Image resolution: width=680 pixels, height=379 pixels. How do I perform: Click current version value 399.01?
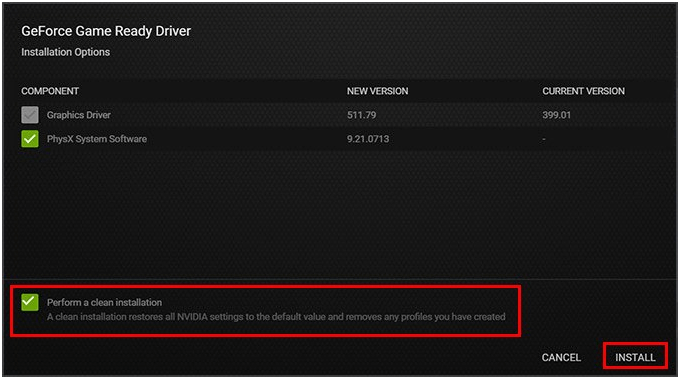point(556,115)
